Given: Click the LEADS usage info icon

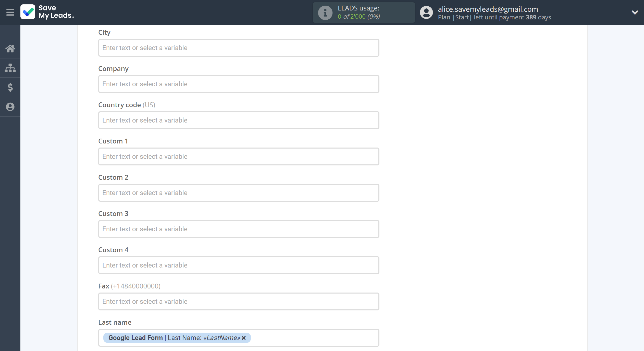Looking at the screenshot, I should (x=325, y=13).
